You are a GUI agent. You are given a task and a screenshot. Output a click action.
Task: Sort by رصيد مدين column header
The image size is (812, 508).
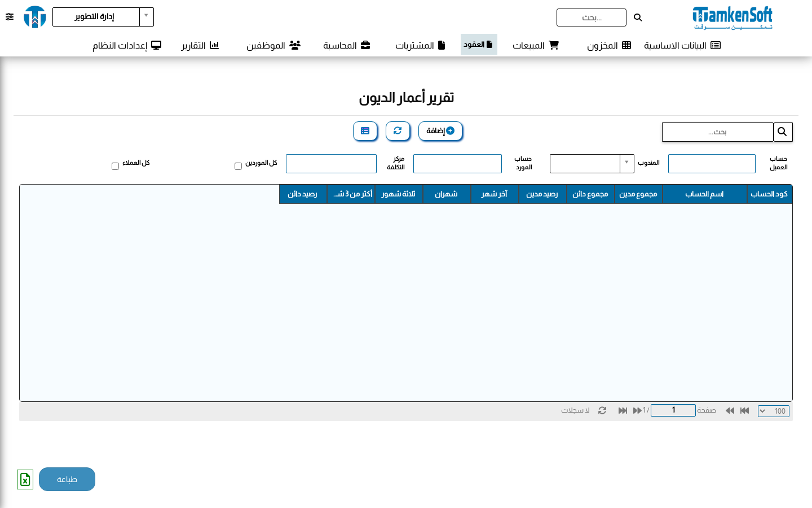(x=542, y=194)
